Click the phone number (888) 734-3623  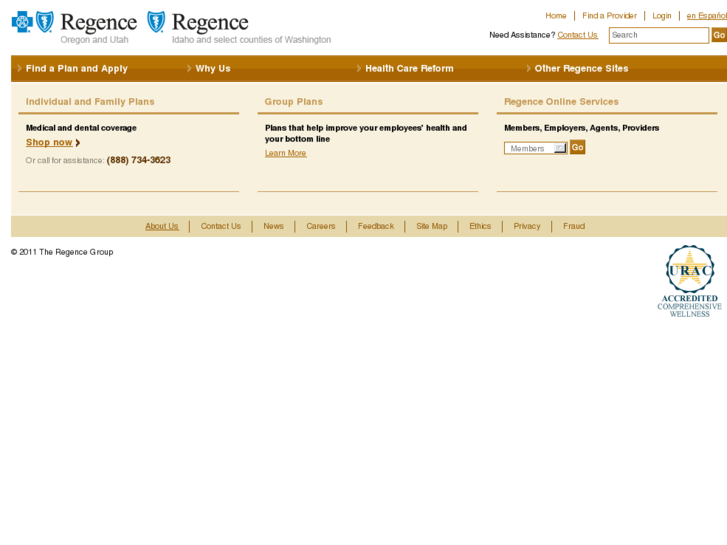coord(139,160)
